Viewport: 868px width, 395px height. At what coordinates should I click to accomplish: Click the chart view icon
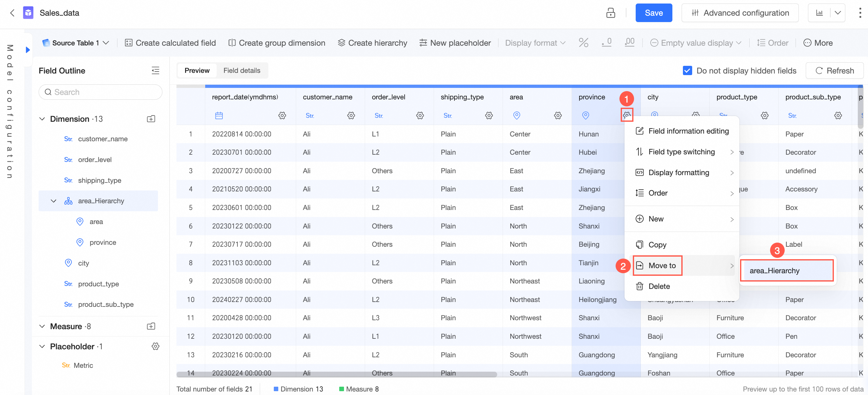(x=819, y=13)
